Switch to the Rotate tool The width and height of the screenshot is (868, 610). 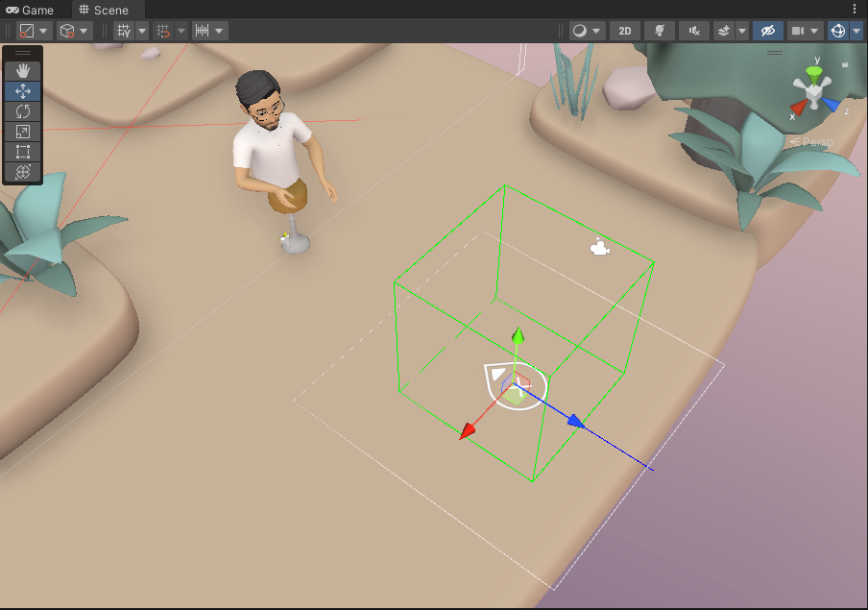point(22,110)
